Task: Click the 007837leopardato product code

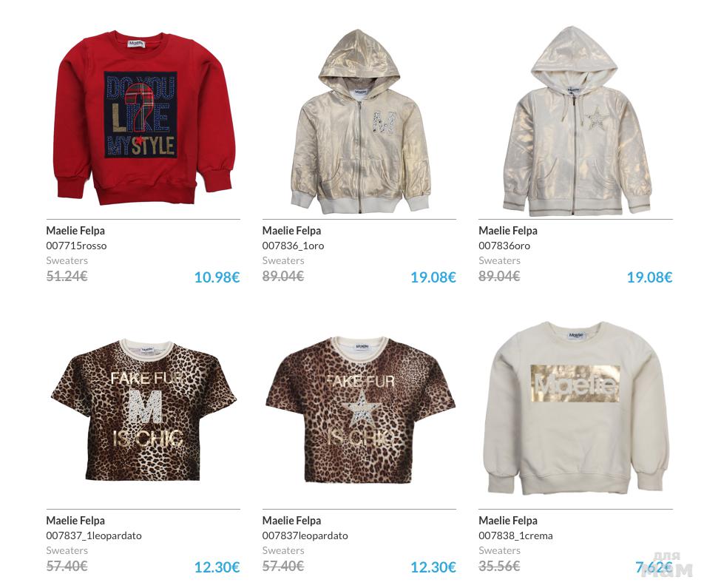Action: (x=305, y=535)
